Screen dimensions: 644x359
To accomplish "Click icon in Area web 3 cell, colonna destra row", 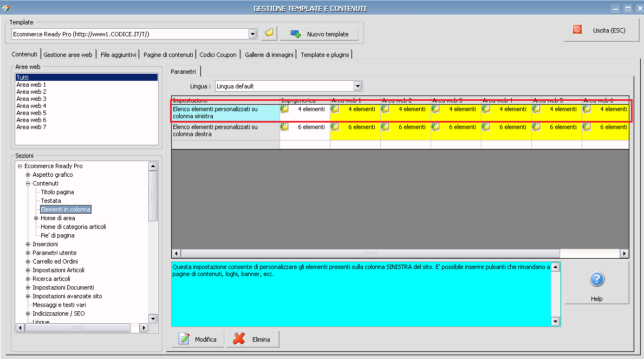I will [x=435, y=127].
